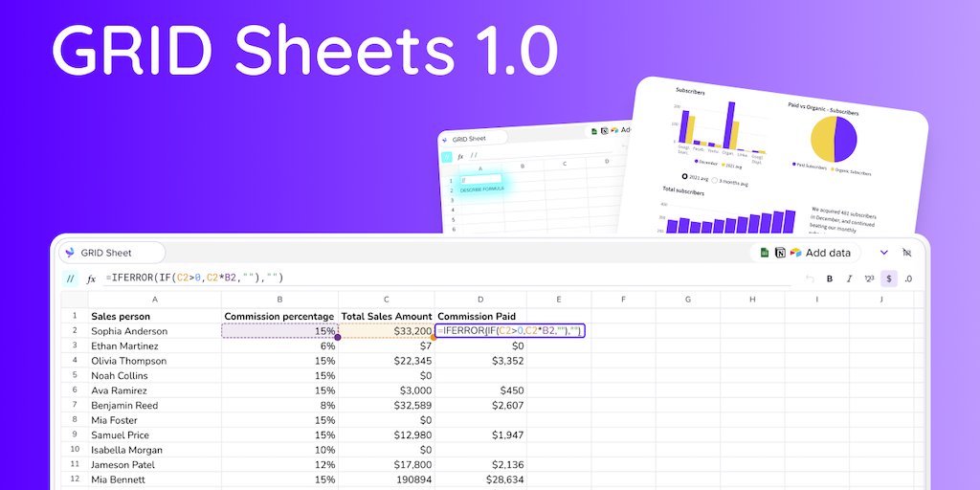
Task: Select the '2021 avg' radio button in dashboard
Action: click(685, 177)
